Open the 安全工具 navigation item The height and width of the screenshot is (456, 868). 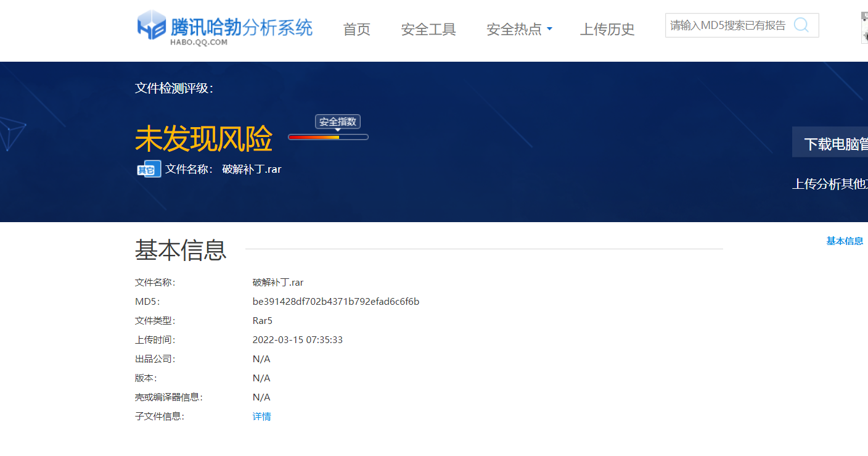pos(428,29)
